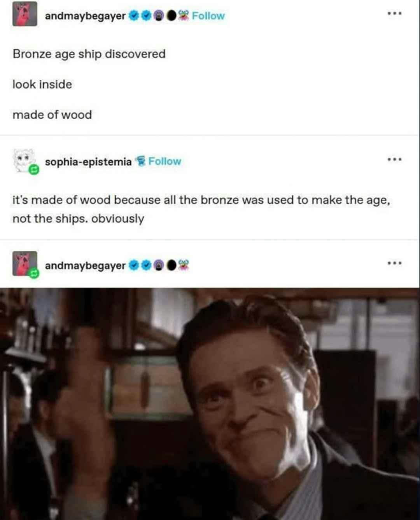Click green reblog icon on bottom andmaybegayer avatar

point(34,274)
